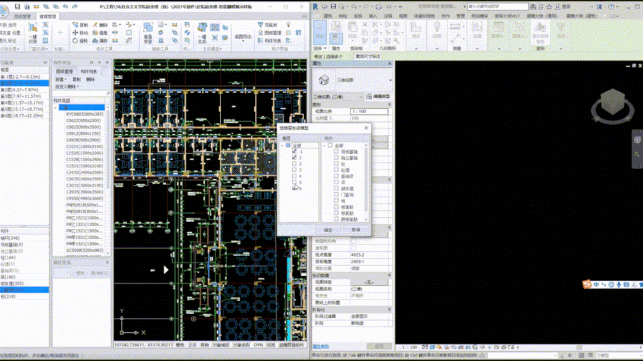Viewport: 643px width, 362px height.
Task: Collapse the left app ribbon with top-right chevron
Action: pyautogui.click(x=304, y=16)
